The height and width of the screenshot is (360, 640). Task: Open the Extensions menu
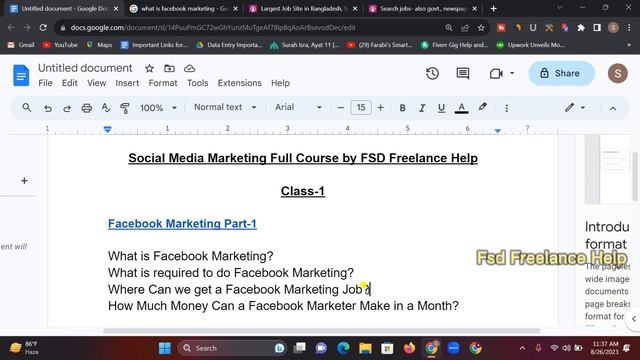(x=240, y=83)
